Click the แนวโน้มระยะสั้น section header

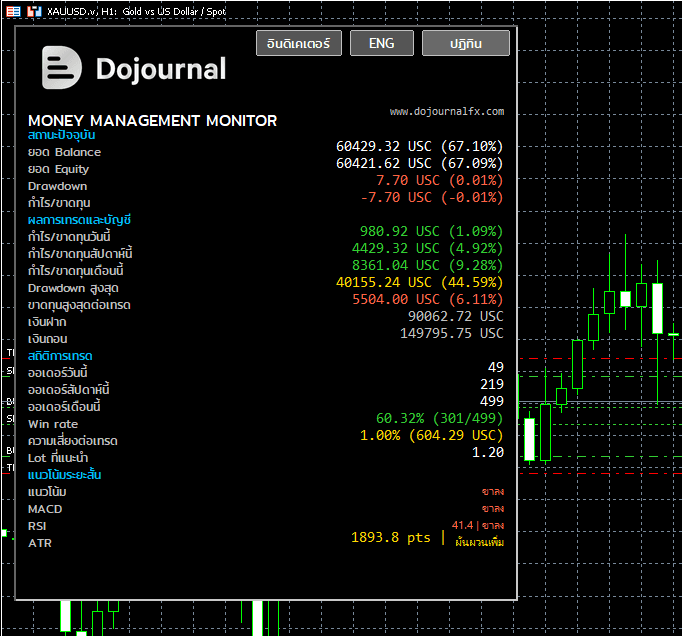pos(64,475)
